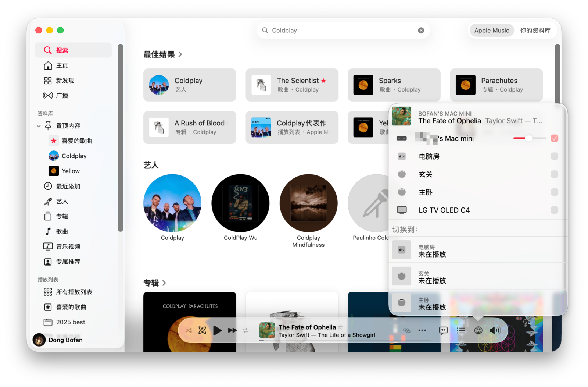
Task: Click the shuffle icon in playback bar
Action: tap(189, 330)
